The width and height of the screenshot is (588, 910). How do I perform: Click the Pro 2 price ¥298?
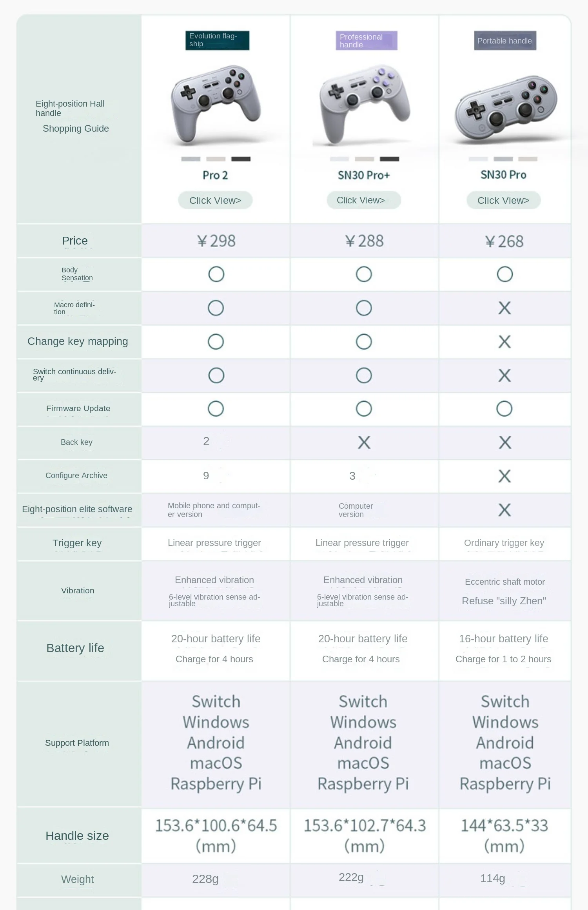coord(216,241)
